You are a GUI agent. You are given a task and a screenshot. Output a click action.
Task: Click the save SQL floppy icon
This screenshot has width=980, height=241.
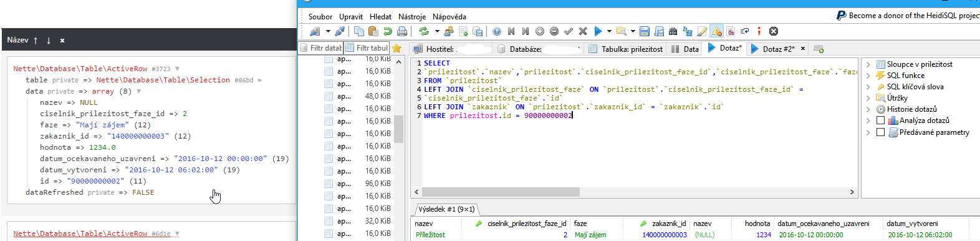[x=645, y=31]
